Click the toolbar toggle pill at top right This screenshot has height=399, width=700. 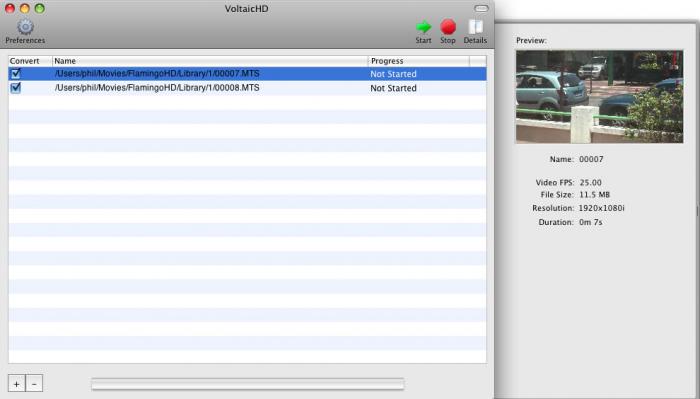[481, 8]
